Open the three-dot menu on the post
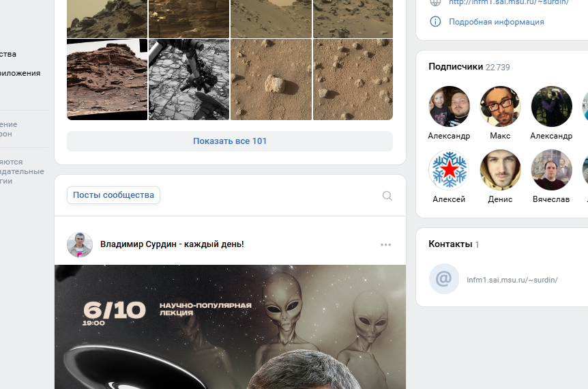 (385, 244)
